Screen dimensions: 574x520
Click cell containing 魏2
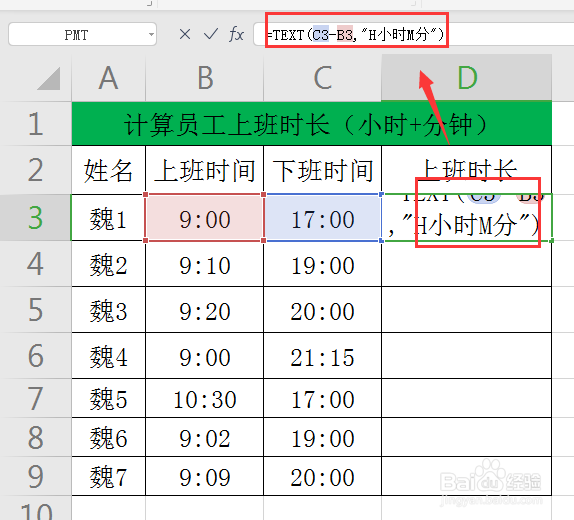click(108, 264)
